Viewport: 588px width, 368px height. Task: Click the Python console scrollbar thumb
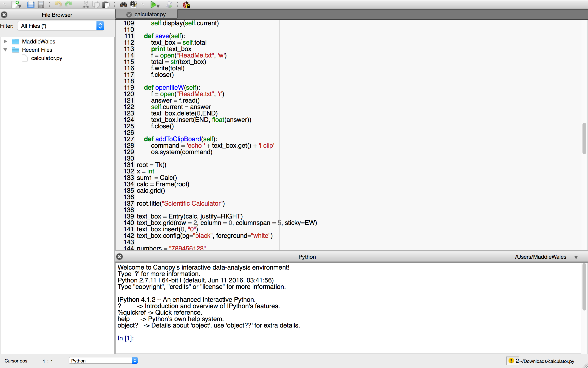tap(584, 287)
